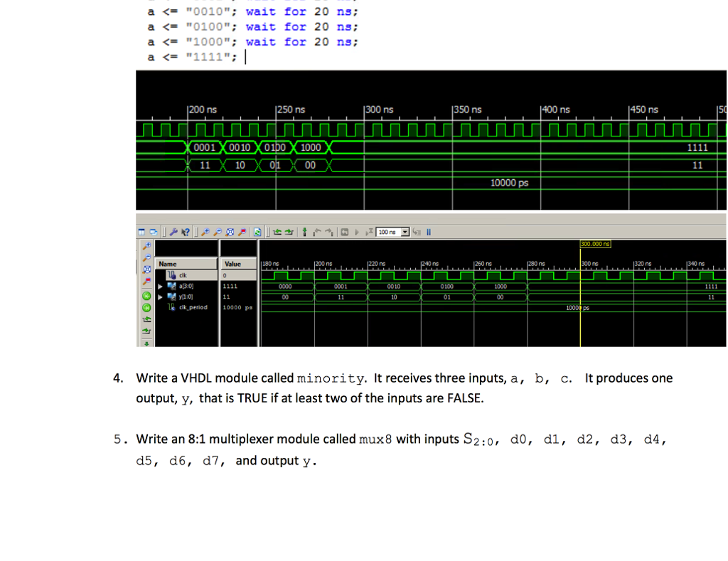Jump to next marker icon
Viewport: 728px width, 561px height.
(x=329, y=232)
